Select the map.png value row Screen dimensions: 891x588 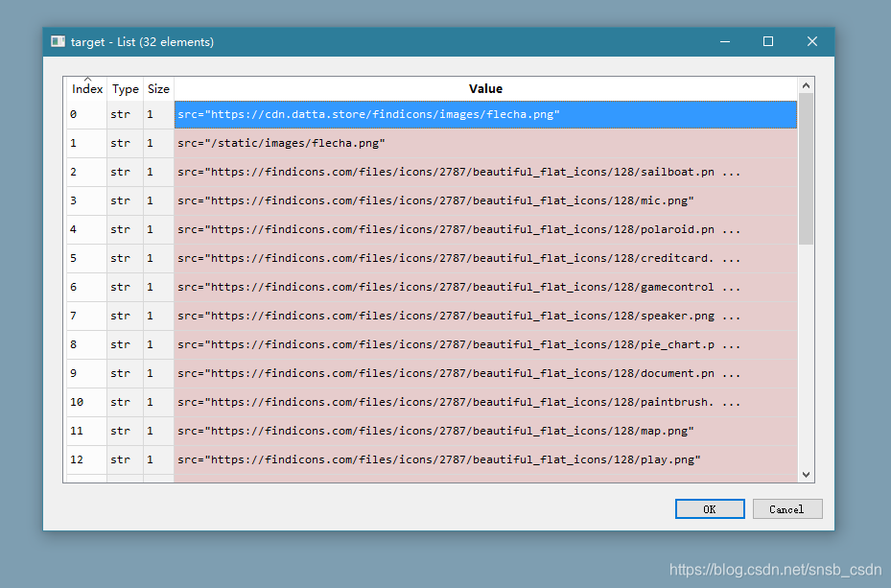click(x=485, y=432)
